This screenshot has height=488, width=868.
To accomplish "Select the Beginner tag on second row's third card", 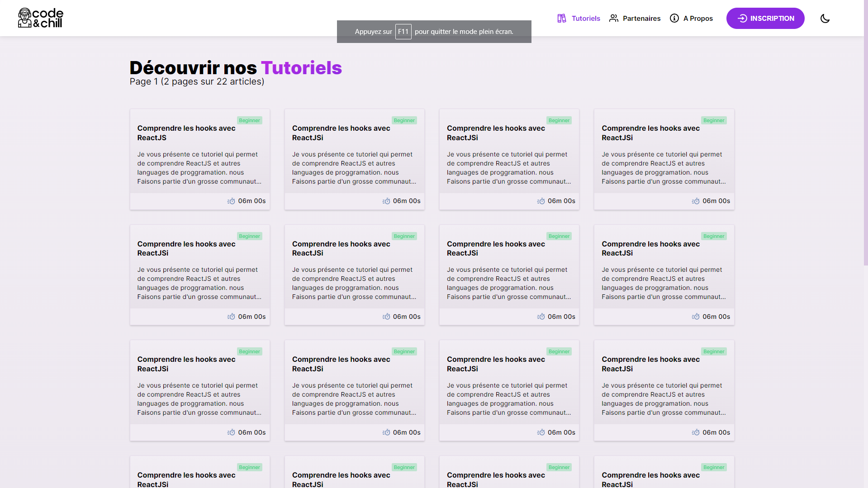I will [559, 237].
